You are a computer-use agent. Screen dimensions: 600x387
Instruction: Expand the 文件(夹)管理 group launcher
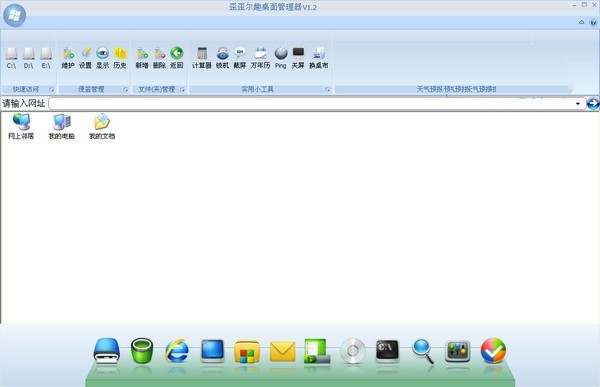182,90
